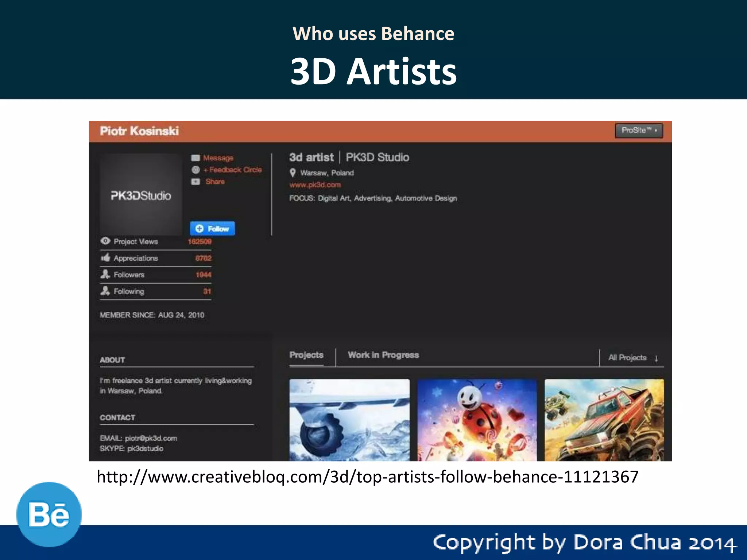Click the Behance logo circle

point(49,514)
